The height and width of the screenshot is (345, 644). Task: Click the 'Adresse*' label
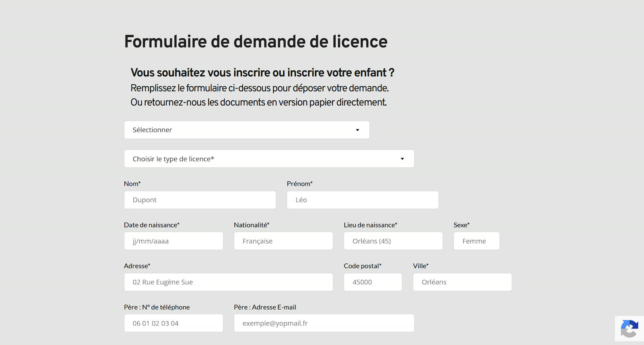point(137,266)
